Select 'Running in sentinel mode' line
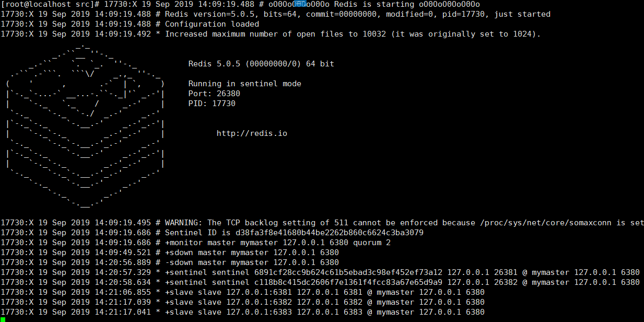The width and height of the screenshot is (644, 322). click(245, 84)
